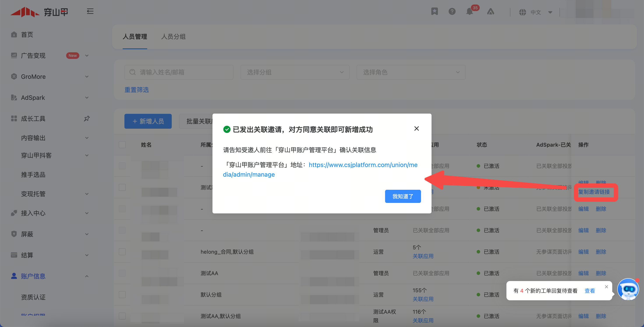Image resolution: width=644 pixels, height=327 pixels.
Task: Check the helong_合同 row checkbox
Action: click(122, 251)
